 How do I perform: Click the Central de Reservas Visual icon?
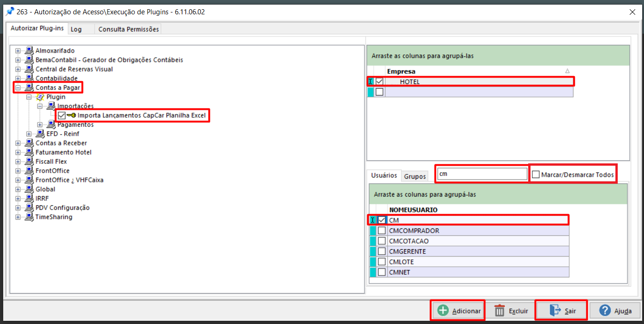point(30,69)
